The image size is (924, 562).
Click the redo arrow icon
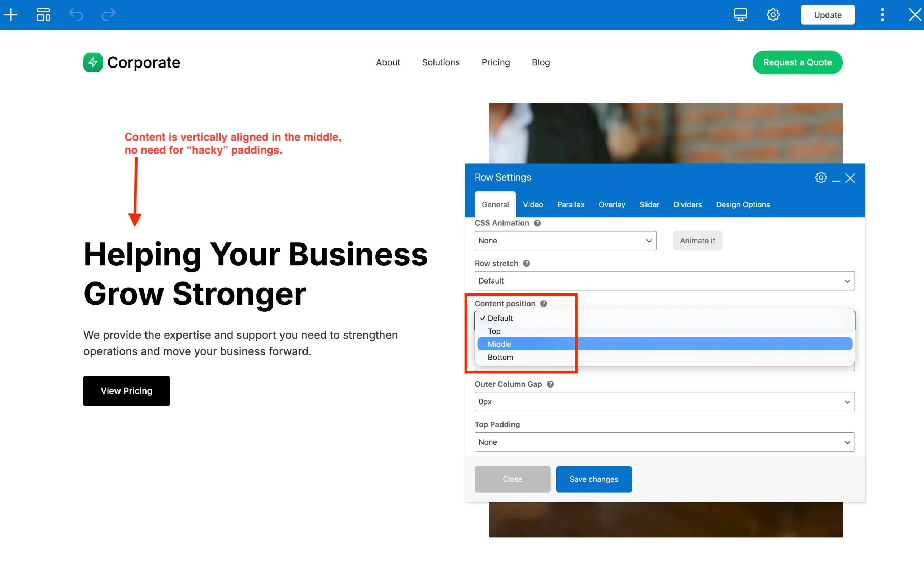tap(108, 15)
